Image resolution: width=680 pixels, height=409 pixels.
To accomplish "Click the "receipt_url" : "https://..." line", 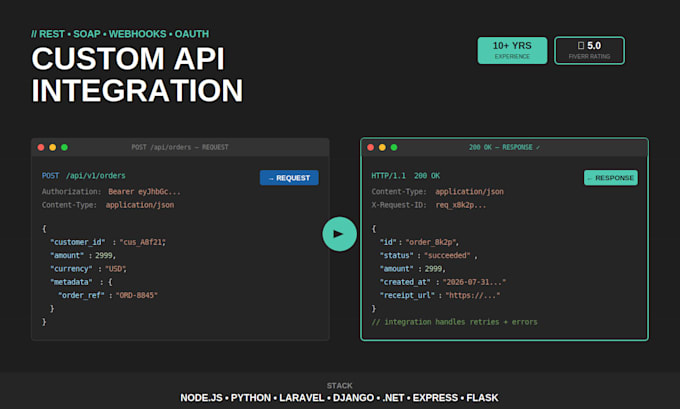I will (440, 295).
